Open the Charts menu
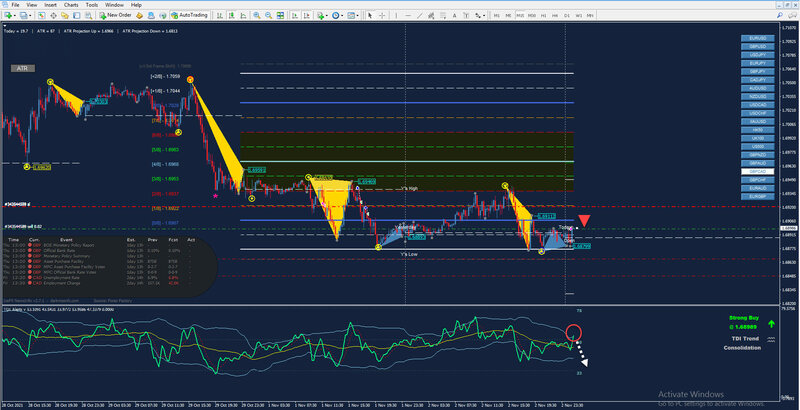 tap(72, 4)
